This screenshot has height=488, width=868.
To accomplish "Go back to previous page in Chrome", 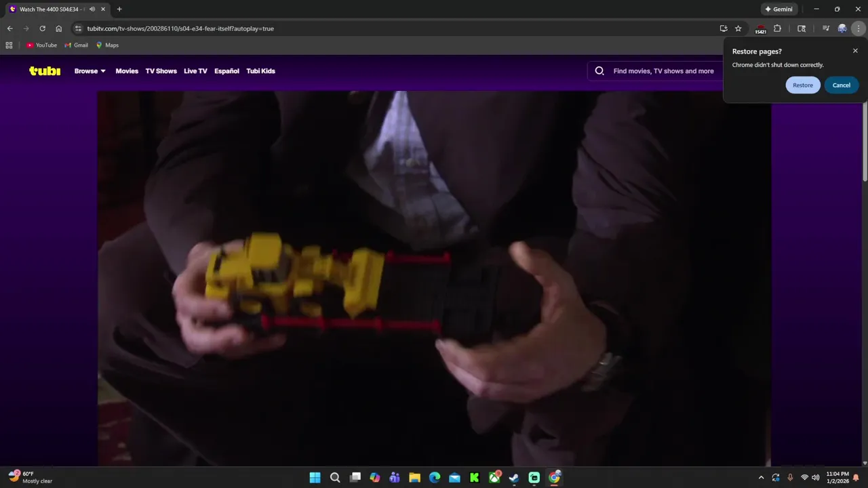I will tap(9, 28).
